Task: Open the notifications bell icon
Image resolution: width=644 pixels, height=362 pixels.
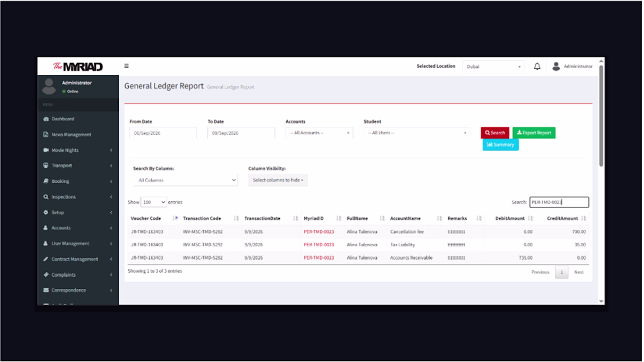Action: [x=537, y=66]
